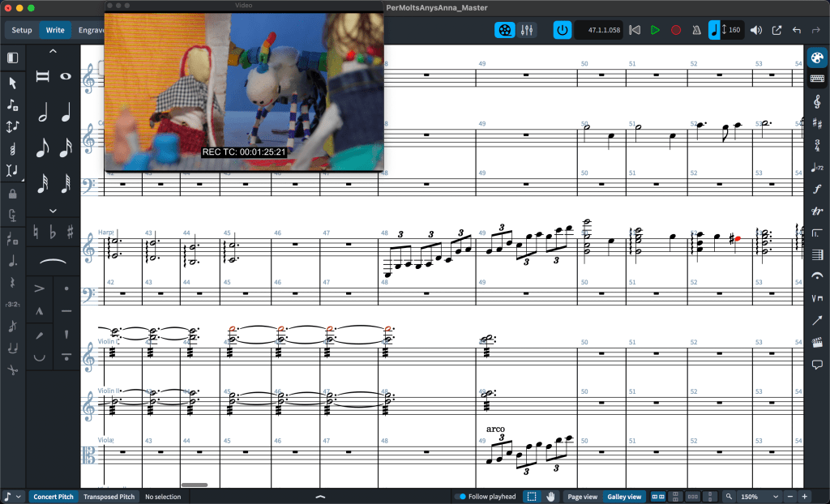This screenshot has width=830, height=504.
Task: Open the dynamics panel (f icon)
Action: [817, 189]
